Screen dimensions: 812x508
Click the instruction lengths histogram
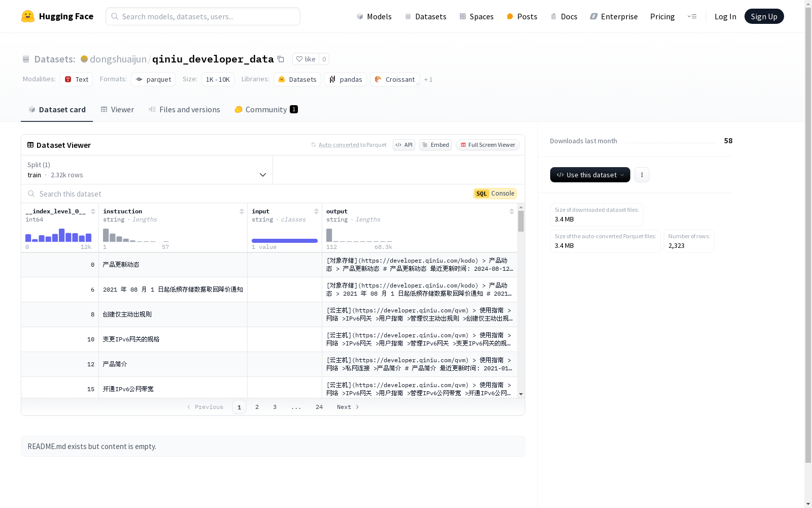tap(136, 235)
